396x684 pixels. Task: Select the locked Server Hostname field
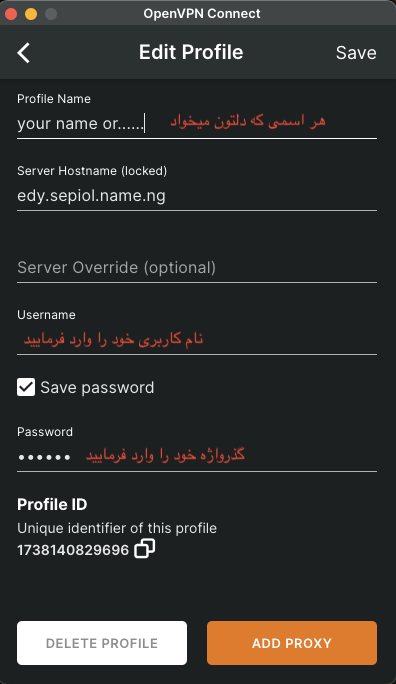197,196
